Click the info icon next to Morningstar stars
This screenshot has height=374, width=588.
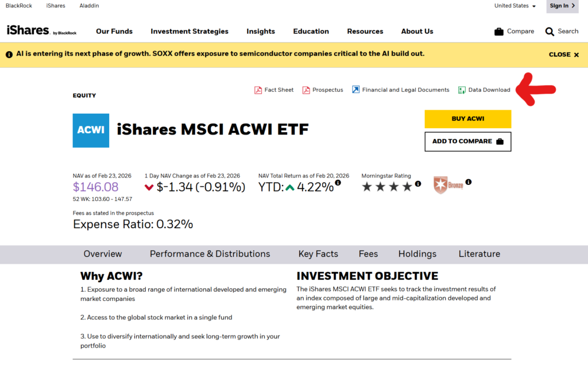(418, 184)
